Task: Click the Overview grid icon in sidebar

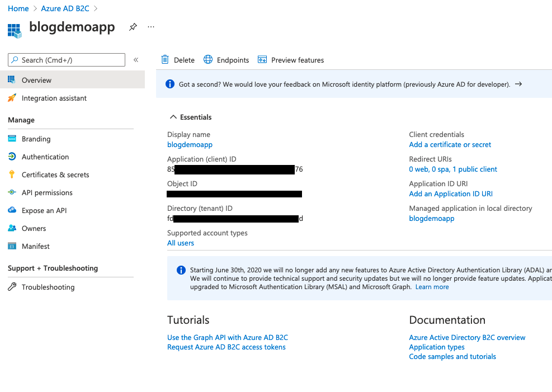Action: [x=12, y=79]
